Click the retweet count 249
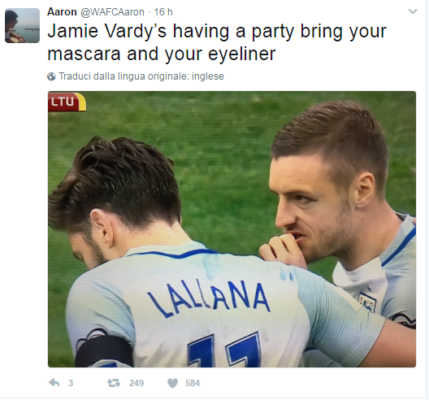This screenshot has width=429, height=400. pos(137,383)
